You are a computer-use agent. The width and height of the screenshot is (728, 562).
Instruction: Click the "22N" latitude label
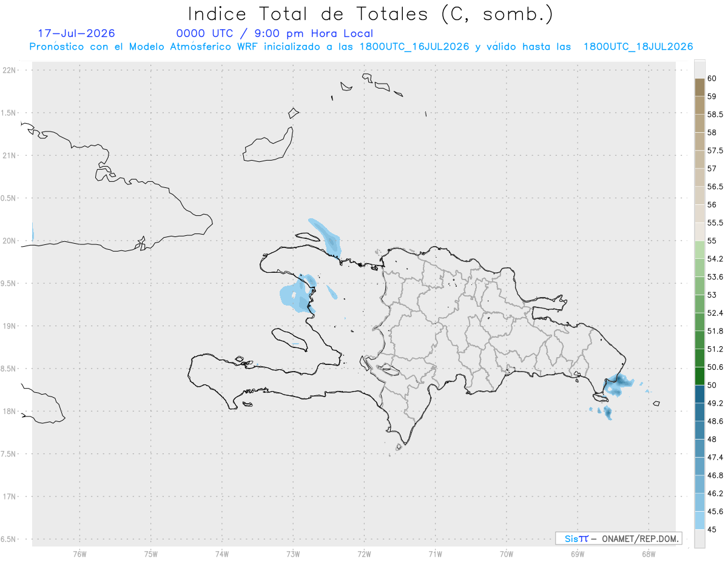(x=10, y=70)
